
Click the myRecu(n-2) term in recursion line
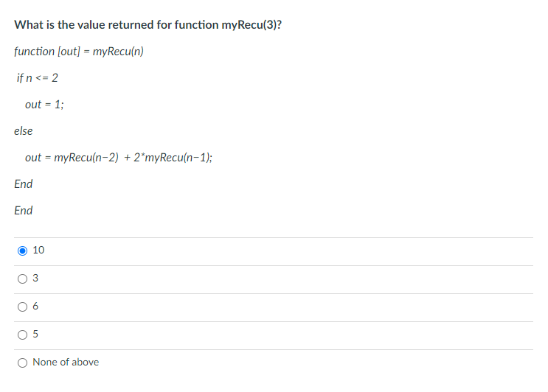[x=86, y=158]
